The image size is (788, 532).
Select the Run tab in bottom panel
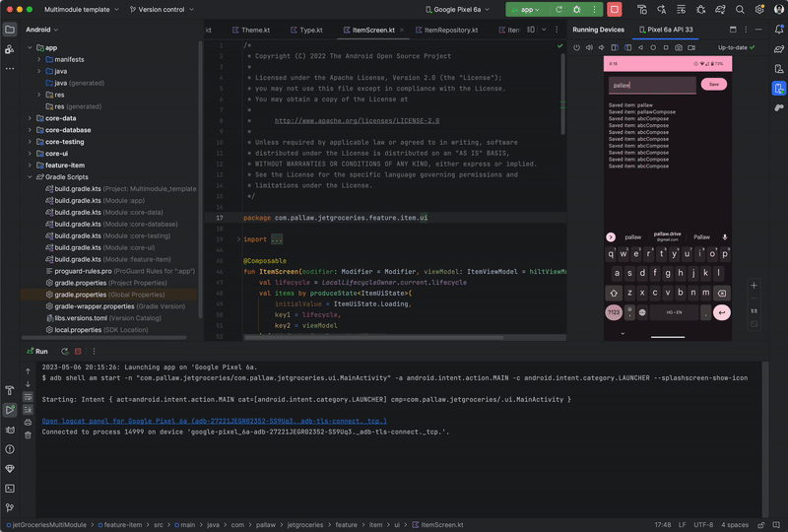pos(37,352)
